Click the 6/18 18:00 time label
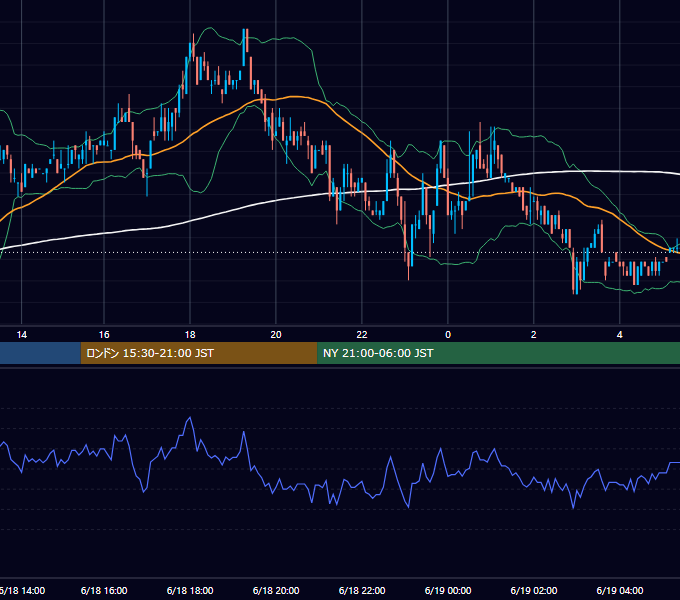 pyautogui.click(x=190, y=590)
